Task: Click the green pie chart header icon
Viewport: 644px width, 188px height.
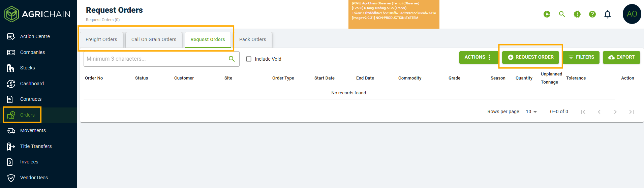Action: [x=547, y=14]
